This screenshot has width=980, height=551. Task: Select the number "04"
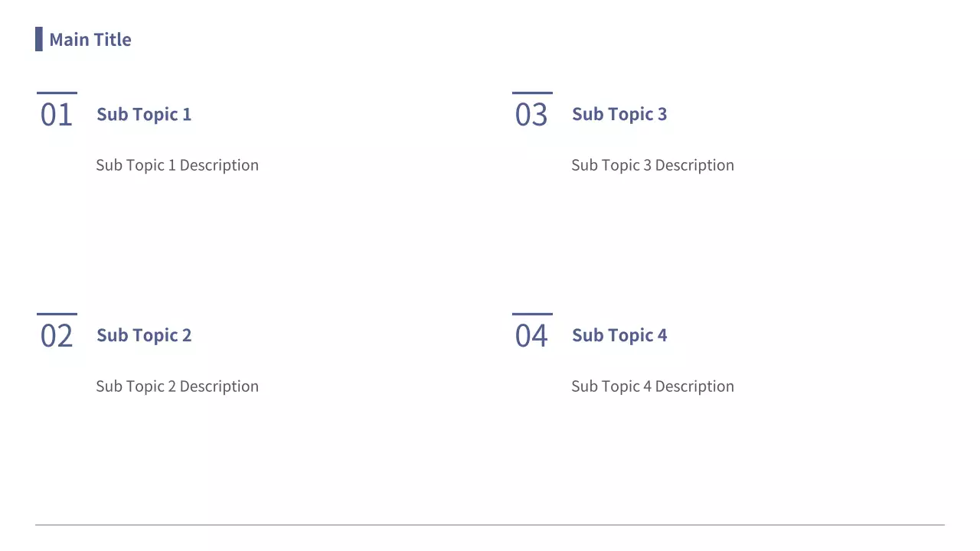pyautogui.click(x=531, y=336)
